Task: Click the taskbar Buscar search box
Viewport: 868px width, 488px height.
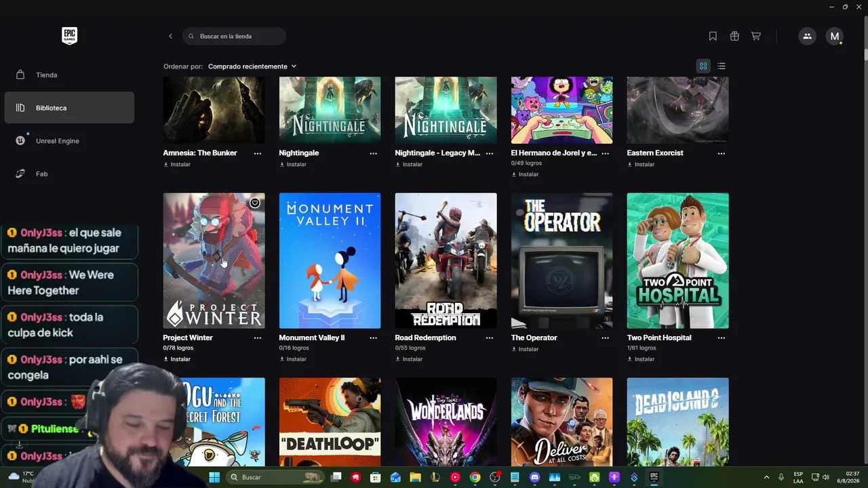Action: point(275,477)
